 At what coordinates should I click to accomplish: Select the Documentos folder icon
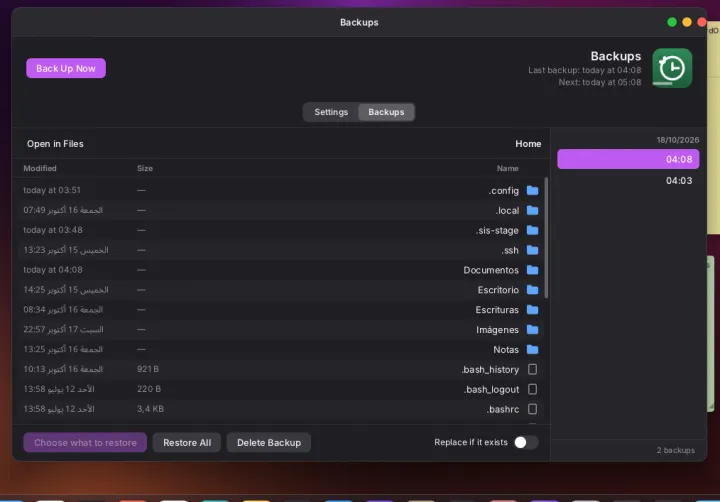point(532,270)
